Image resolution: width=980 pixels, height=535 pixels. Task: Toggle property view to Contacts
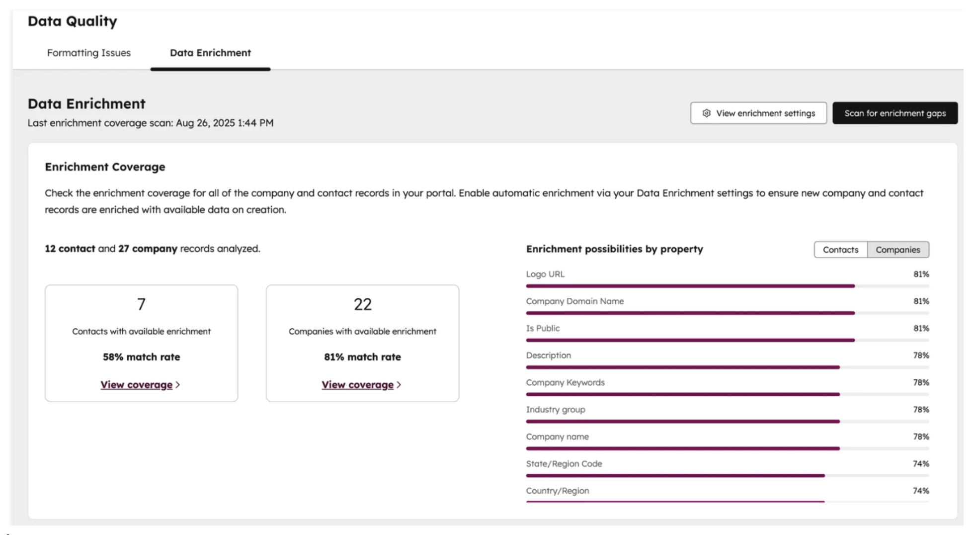pyautogui.click(x=840, y=250)
